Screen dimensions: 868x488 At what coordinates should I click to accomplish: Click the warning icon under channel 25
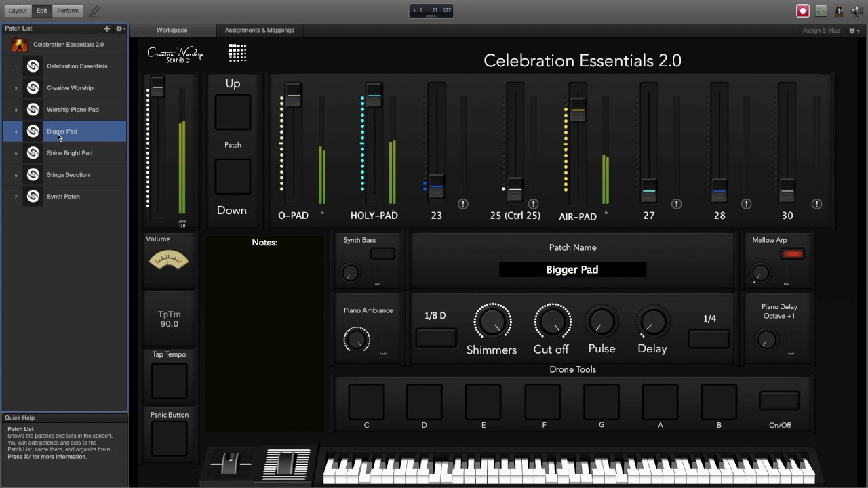(534, 204)
